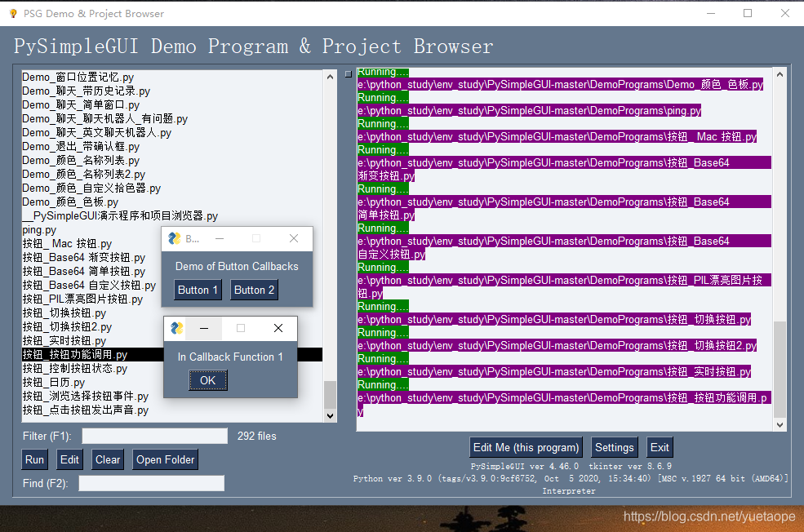Minimize the Callback Function 1 popup
Image resolution: width=804 pixels, height=532 pixels.
pos(204,328)
